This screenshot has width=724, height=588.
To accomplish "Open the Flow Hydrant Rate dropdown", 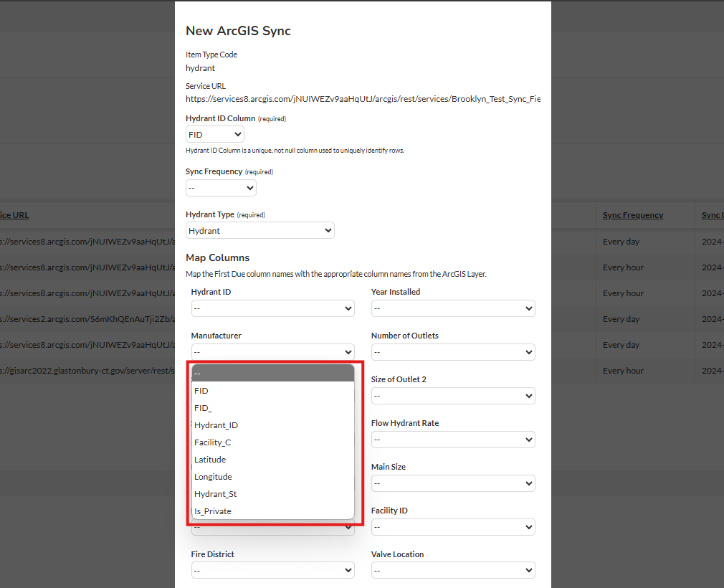I will 453,440.
